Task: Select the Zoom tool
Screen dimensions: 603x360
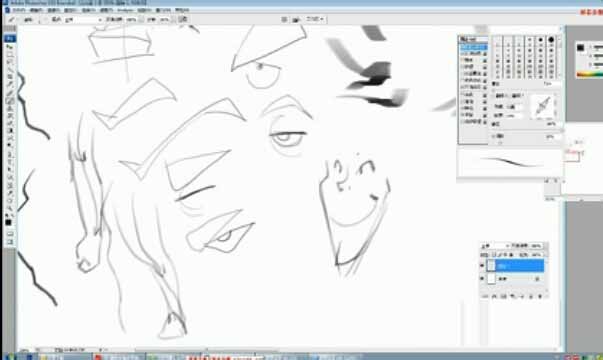Action: (10, 208)
